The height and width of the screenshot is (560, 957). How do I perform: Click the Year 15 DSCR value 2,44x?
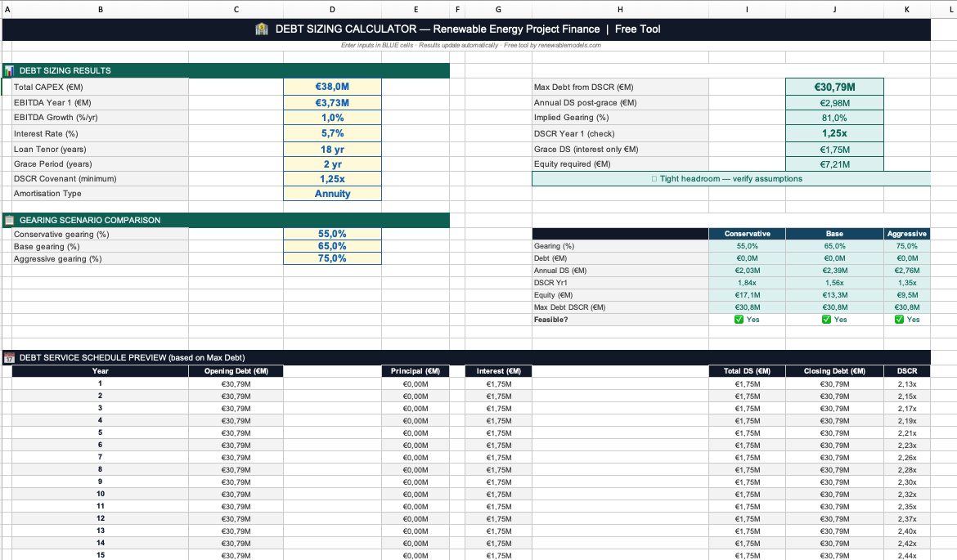click(x=907, y=556)
